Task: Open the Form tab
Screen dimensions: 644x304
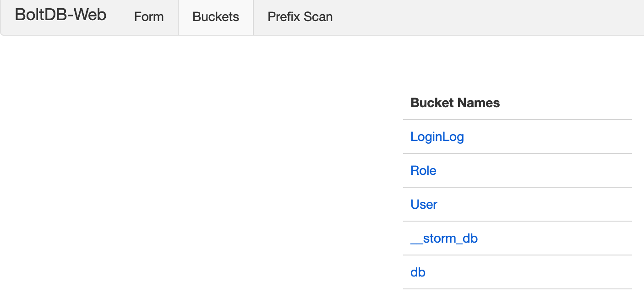Action: point(149,17)
